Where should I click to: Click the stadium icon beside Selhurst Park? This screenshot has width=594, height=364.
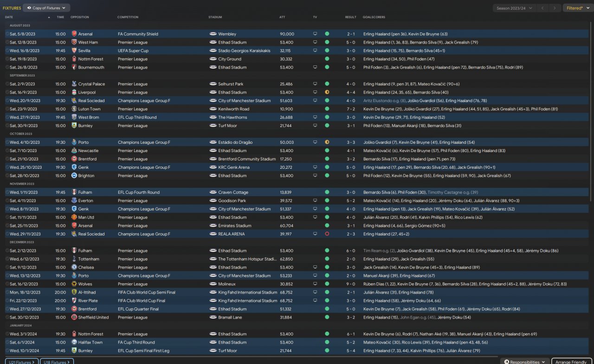tap(213, 84)
